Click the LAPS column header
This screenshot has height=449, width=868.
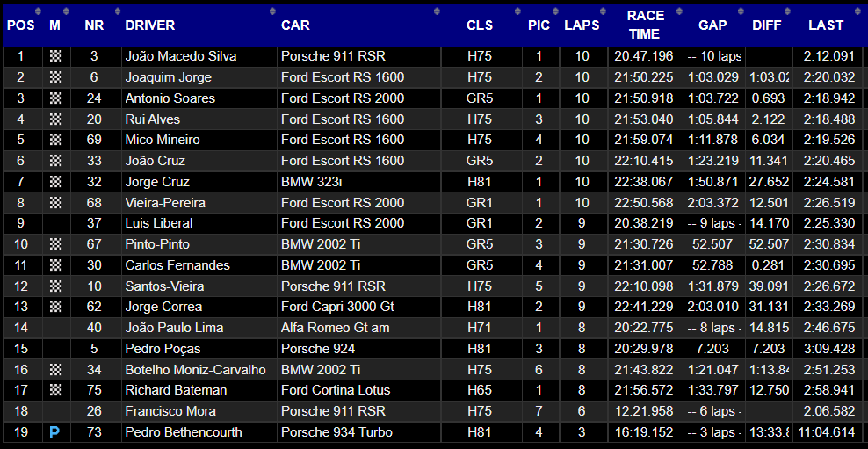582,25
